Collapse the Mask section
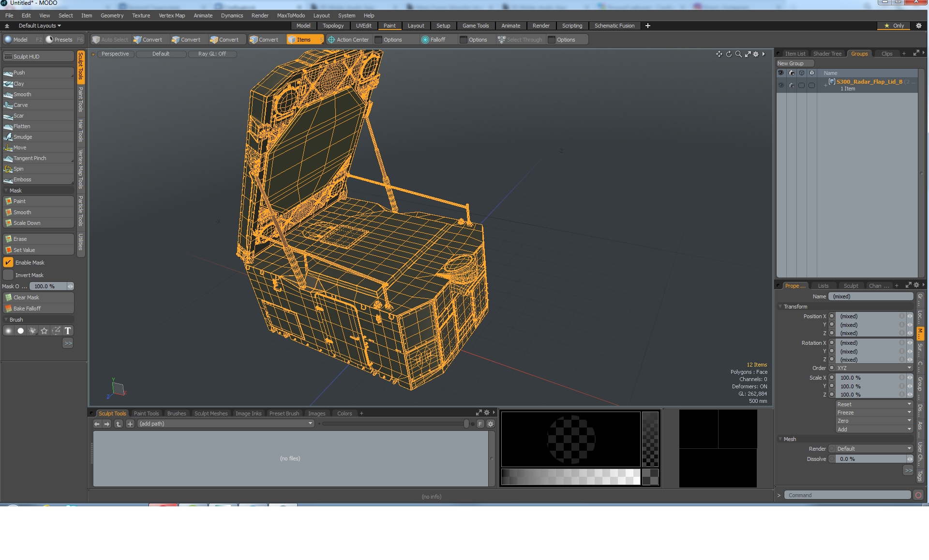 pyautogui.click(x=6, y=191)
